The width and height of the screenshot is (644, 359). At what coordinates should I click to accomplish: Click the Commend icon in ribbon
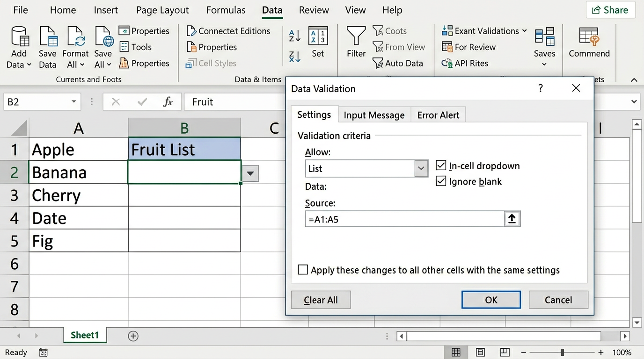(x=589, y=36)
